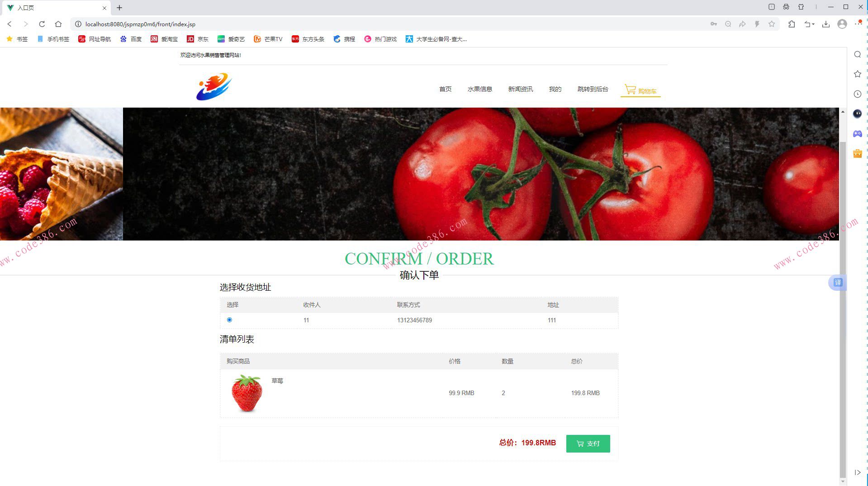Click the sidebar search magnifier icon

857,54
